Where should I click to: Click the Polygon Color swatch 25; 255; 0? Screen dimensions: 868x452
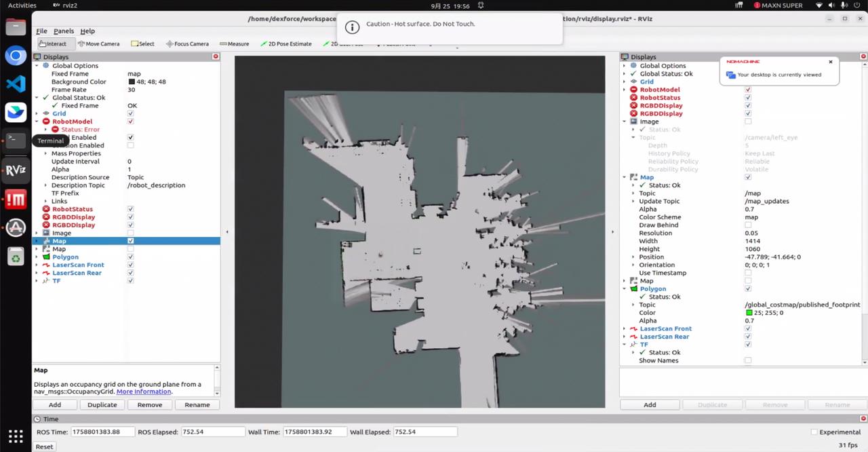pos(749,313)
